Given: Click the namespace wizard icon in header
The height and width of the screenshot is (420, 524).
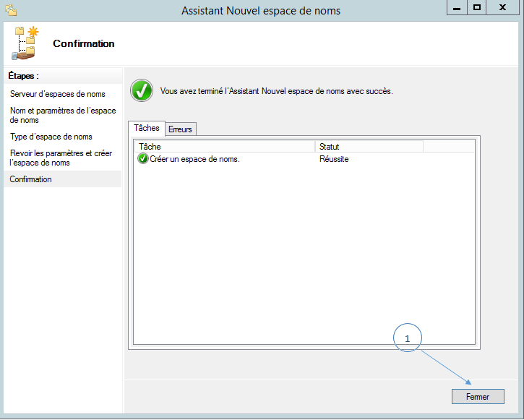Looking at the screenshot, I should coord(26,43).
